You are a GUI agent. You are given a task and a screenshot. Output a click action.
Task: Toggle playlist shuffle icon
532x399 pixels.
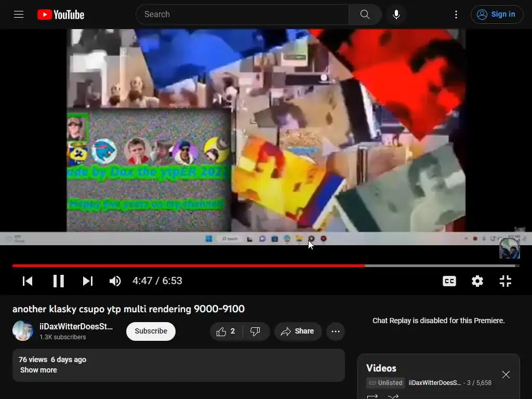click(x=393, y=396)
